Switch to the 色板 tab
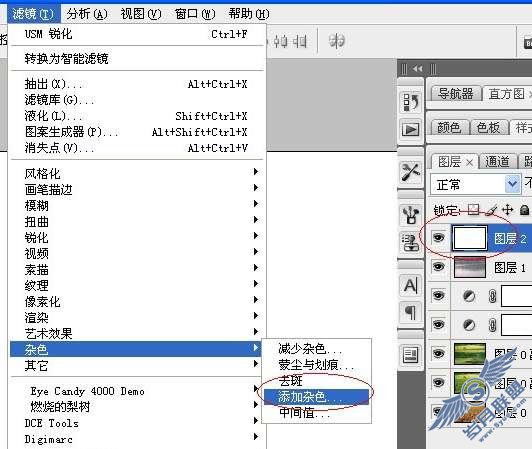The width and height of the screenshot is (532, 449). pyautogui.click(x=489, y=127)
